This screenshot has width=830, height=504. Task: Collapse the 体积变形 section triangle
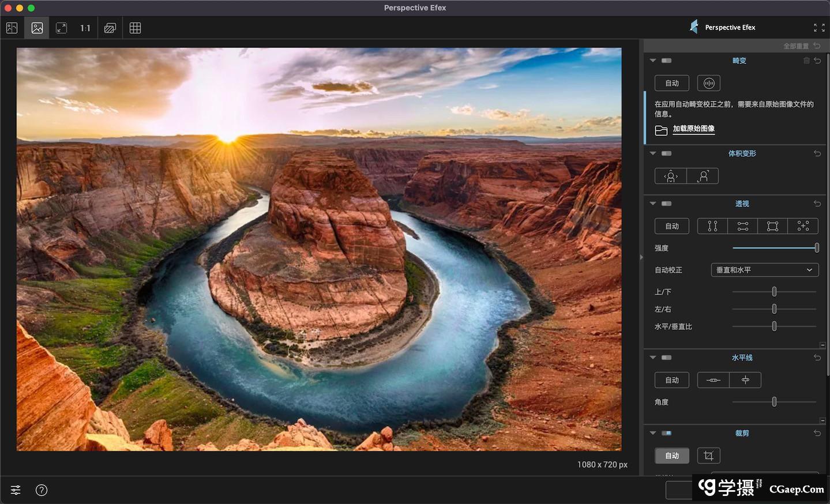point(653,153)
